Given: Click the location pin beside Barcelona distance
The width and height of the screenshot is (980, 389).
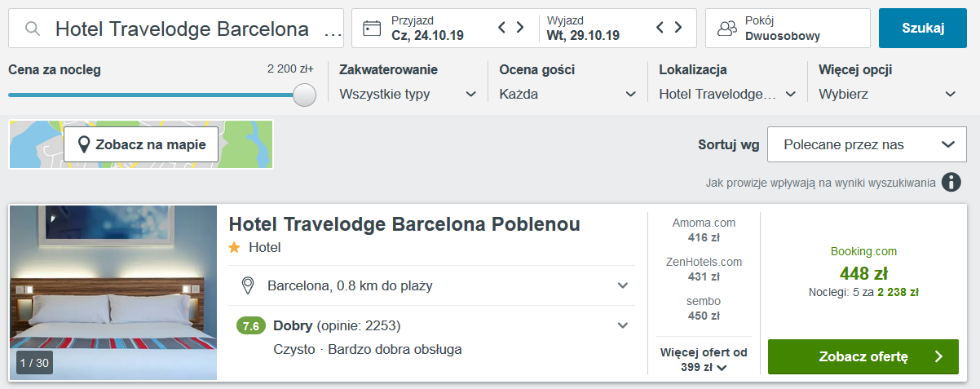Looking at the screenshot, I should 249,285.
